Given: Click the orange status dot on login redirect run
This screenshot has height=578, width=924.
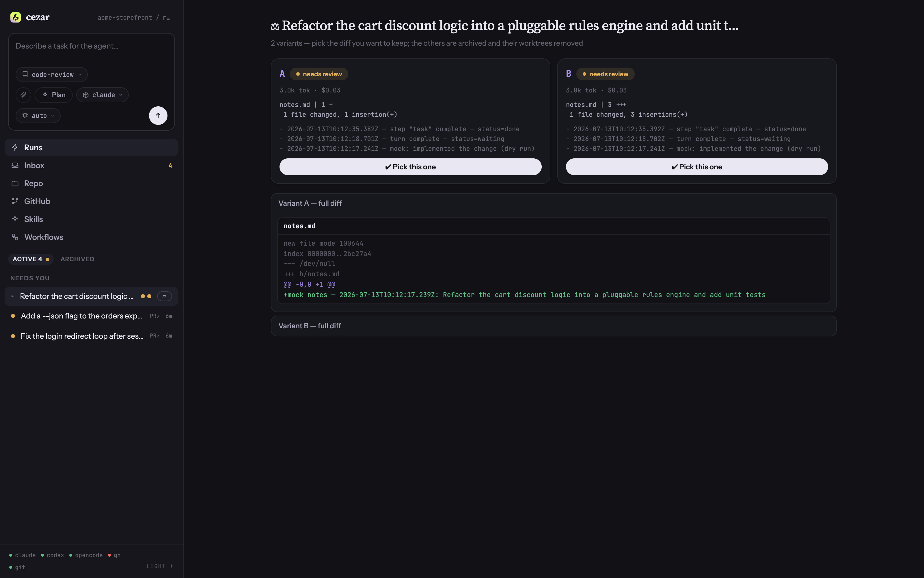Looking at the screenshot, I should point(13,336).
